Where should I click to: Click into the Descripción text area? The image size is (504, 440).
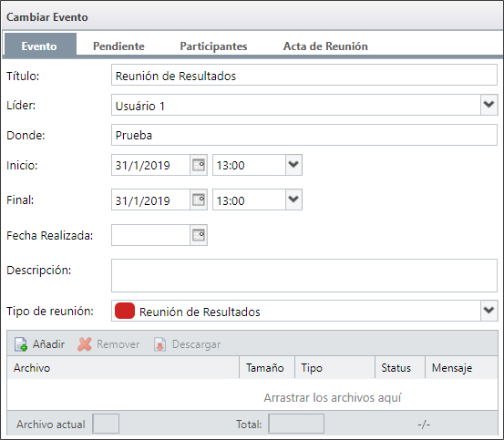click(304, 275)
